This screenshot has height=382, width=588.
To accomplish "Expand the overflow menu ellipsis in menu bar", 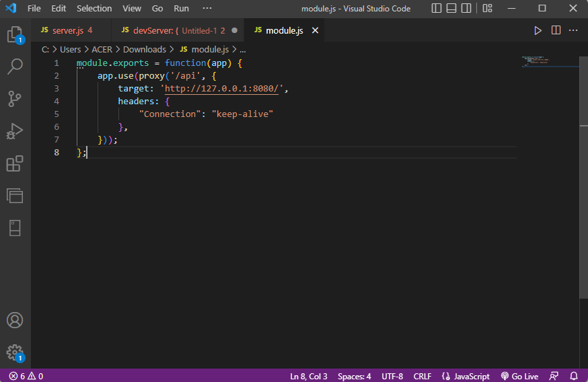I will [207, 8].
